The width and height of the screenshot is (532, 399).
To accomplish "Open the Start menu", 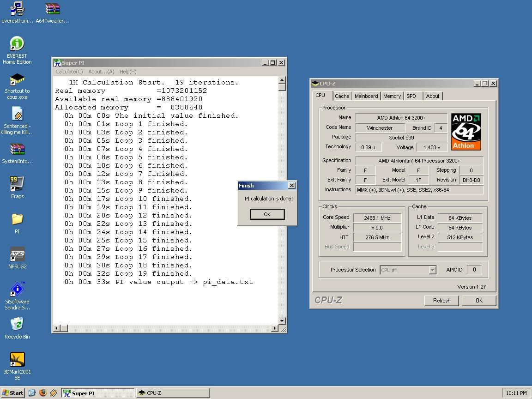I will pos(13,393).
